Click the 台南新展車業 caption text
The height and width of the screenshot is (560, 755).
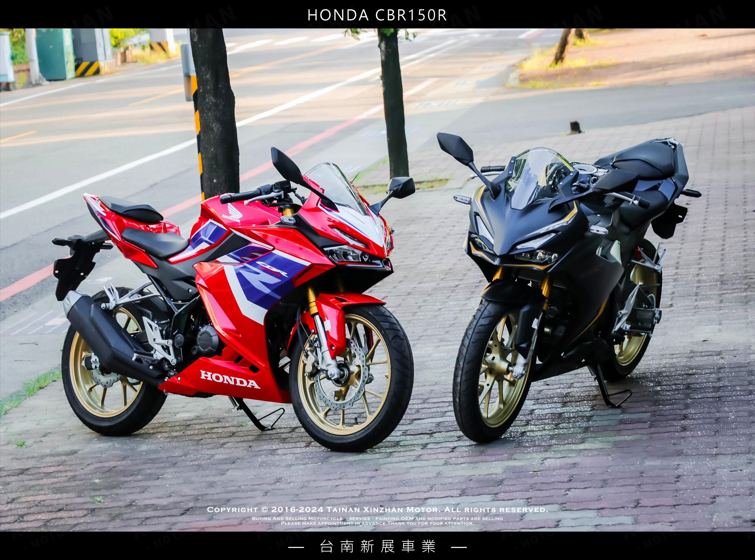pos(377,546)
